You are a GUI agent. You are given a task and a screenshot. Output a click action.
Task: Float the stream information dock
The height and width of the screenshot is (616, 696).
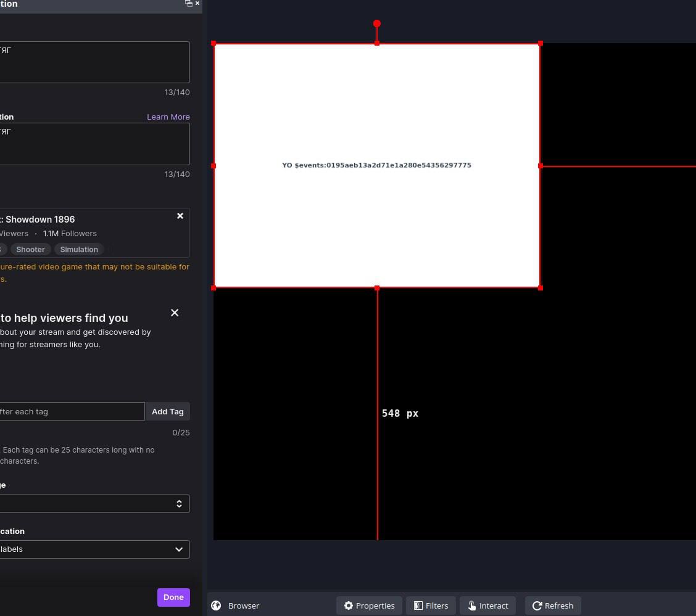(x=189, y=4)
